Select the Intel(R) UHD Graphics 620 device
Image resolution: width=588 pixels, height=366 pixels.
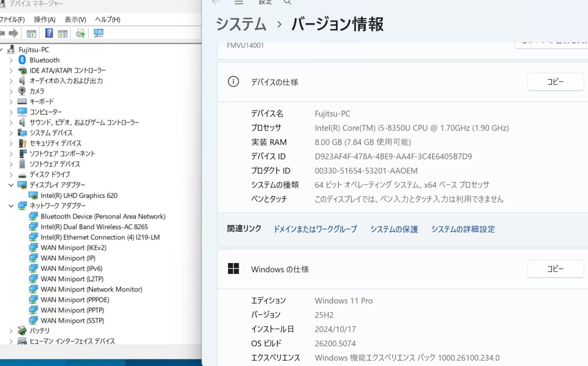pyautogui.click(x=79, y=195)
